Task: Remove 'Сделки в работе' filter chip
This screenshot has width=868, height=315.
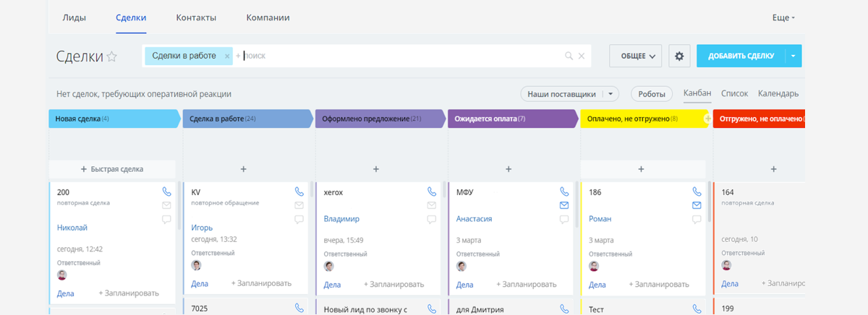Action: click(x=227, y=56)
